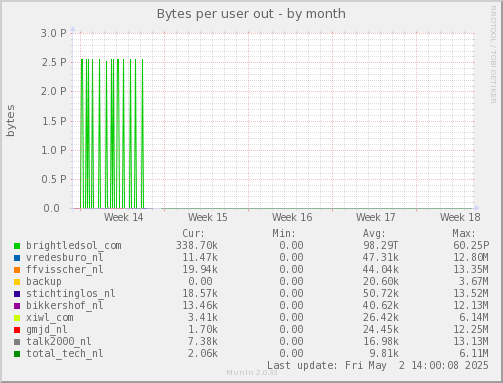This screenshot has width=503, height=383.
Task: Select the talk2000_nl legend label
Action: (x=59, y=342)
